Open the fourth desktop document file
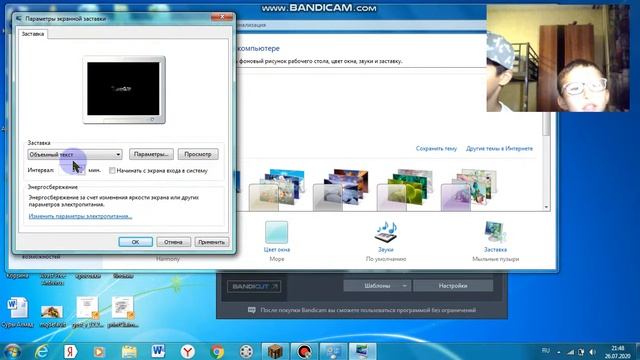 click(x=122, y=313)
